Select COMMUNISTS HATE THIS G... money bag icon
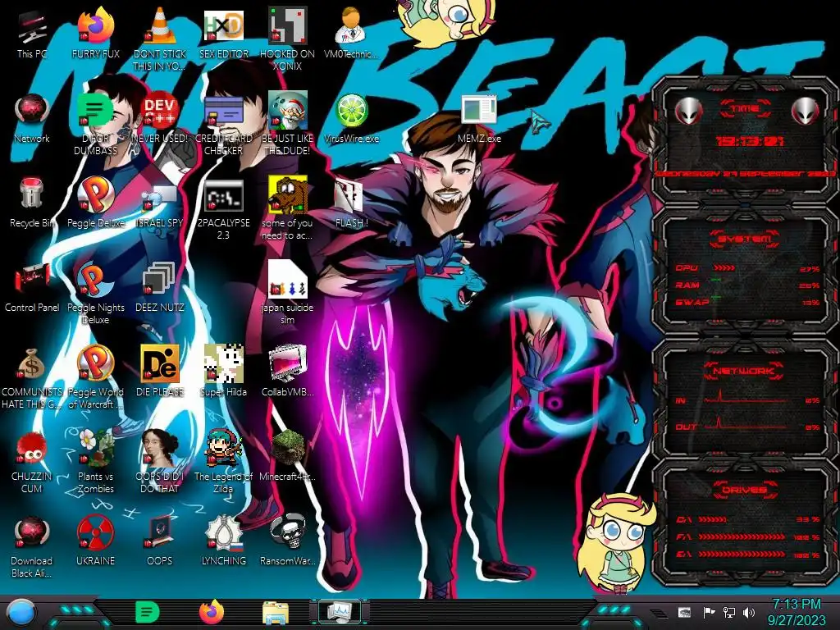 [x=32, y=377]
